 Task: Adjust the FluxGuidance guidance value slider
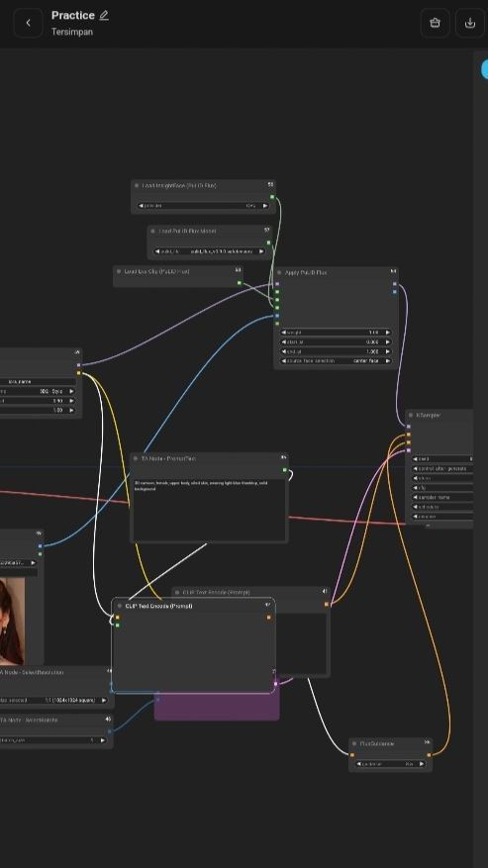click(x=391, y=764)
